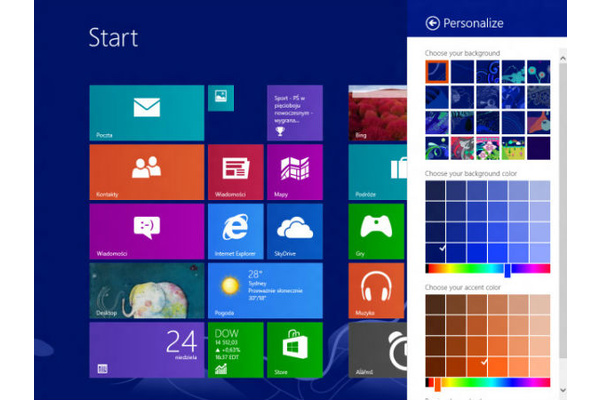Screen dimensions: 600x400
Task: Choose the background with red-centered teal flowers
Action: [x=539, y=72]
